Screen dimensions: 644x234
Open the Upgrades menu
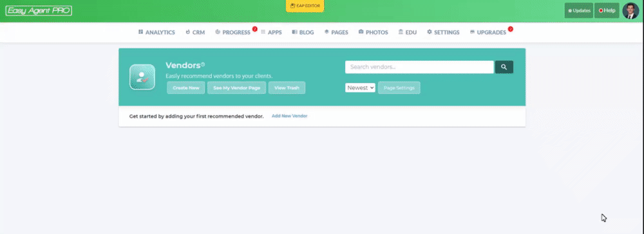coord(488,32)
